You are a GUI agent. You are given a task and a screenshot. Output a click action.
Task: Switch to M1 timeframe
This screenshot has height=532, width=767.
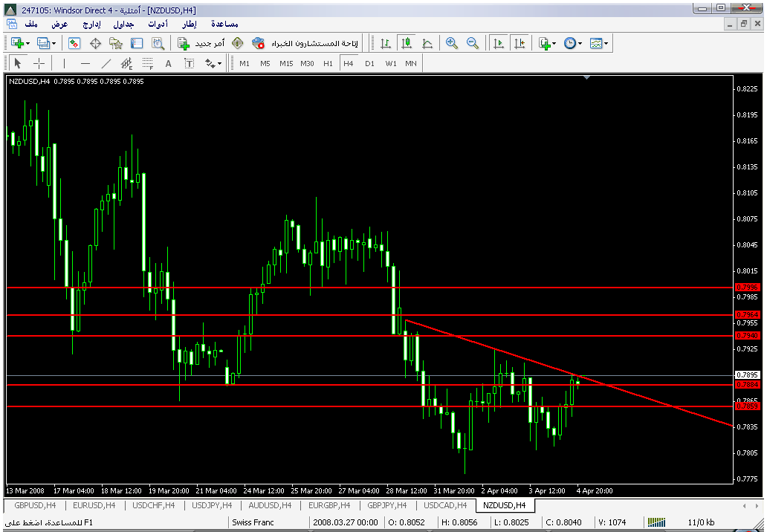(x=245, y=63)
